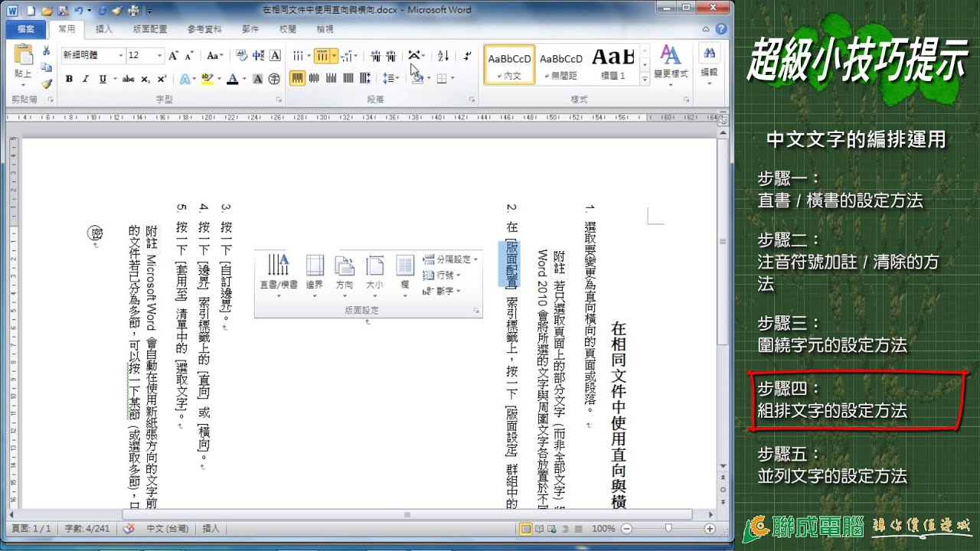Toggle Italic formatting
The image size is (980, 551).
coord(84,78)
